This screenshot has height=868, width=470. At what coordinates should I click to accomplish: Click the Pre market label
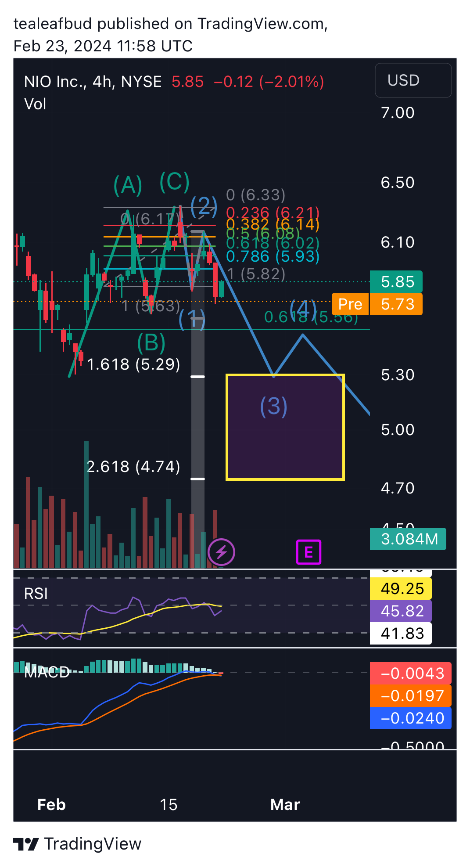click(350, 304)
